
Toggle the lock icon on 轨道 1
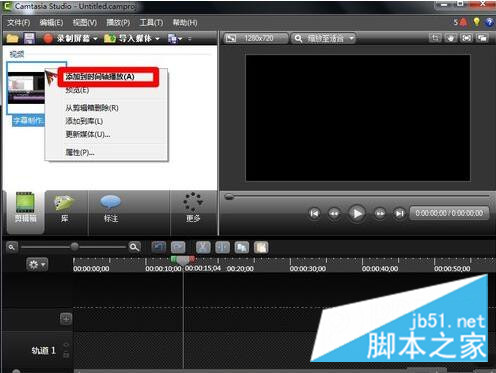coord(66,355)
